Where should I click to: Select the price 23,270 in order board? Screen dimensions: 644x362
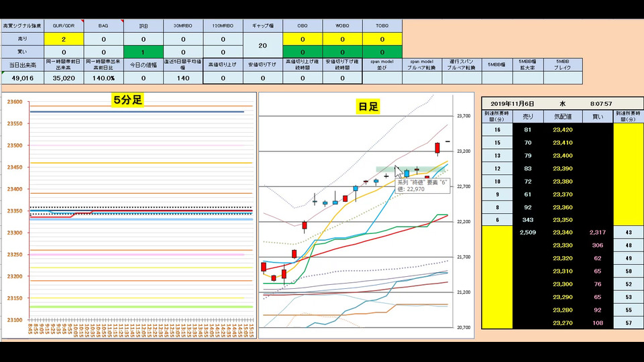[563, 323]
